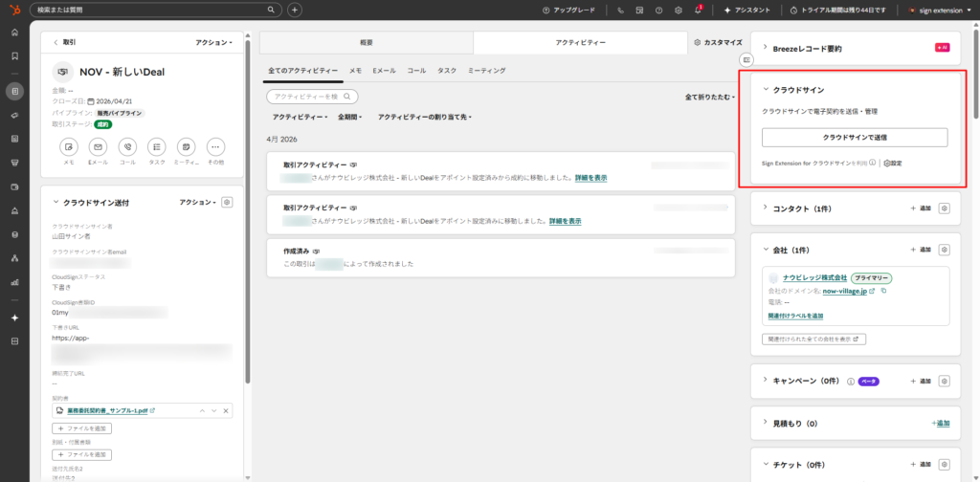The width and height of the screenshot is (980, 482).
Task: Open the sign extension account dropdown
Action: [x=940, y=10]
